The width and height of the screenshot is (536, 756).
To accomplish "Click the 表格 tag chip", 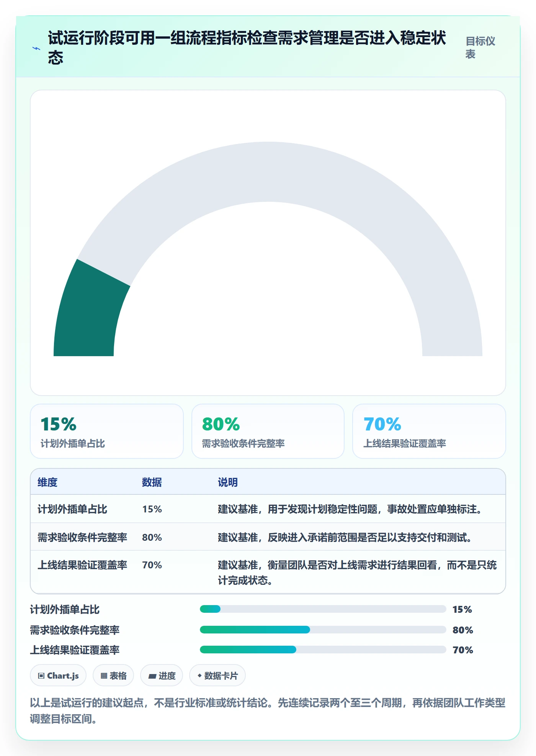I will click(x=113, y=676).
